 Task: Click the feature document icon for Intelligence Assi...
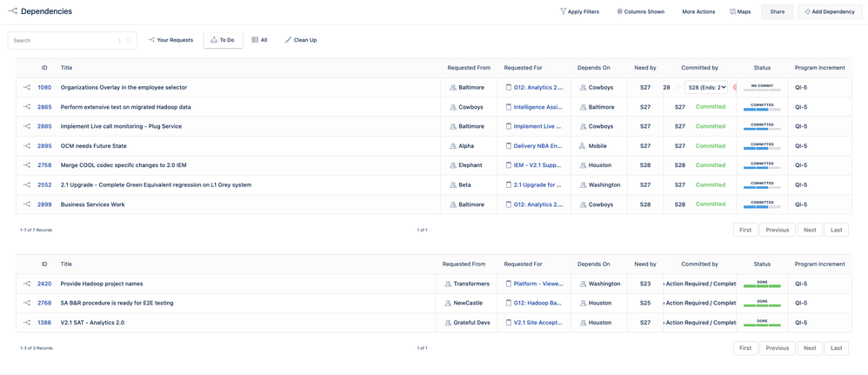click(509, 107)
